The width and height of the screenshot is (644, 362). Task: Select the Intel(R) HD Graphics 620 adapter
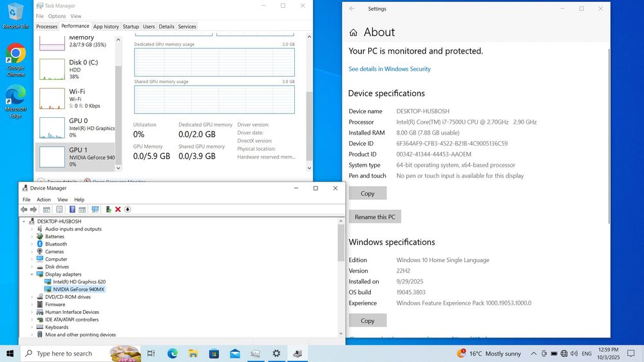(x=79, y=282)
